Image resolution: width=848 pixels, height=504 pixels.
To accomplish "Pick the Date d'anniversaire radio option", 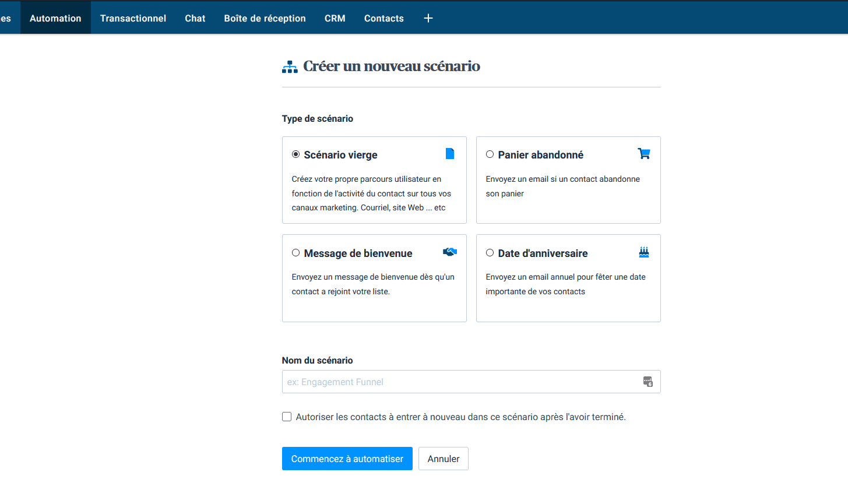I will click(x=490, y=253).
